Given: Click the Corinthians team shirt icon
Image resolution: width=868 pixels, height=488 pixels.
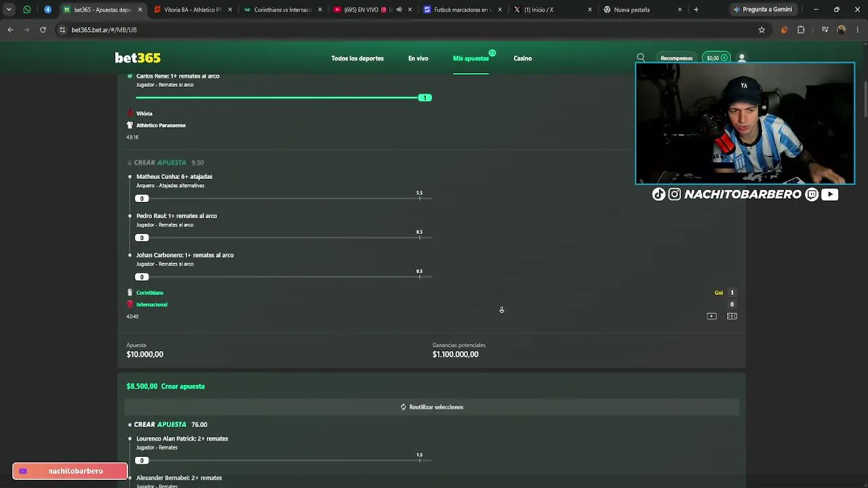Looking at the screenshot, I should tap(130, 293).
